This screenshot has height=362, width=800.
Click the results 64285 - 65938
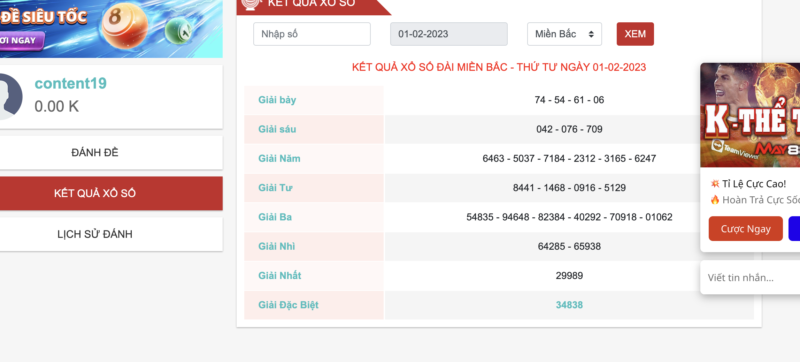coord(569,247)
